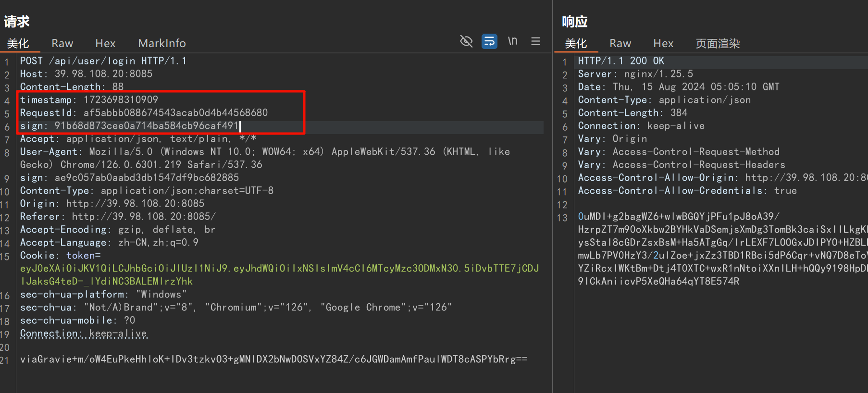Screen dimensions: 868x393
Task: Select the request 美化 tab
Action: 18,43
